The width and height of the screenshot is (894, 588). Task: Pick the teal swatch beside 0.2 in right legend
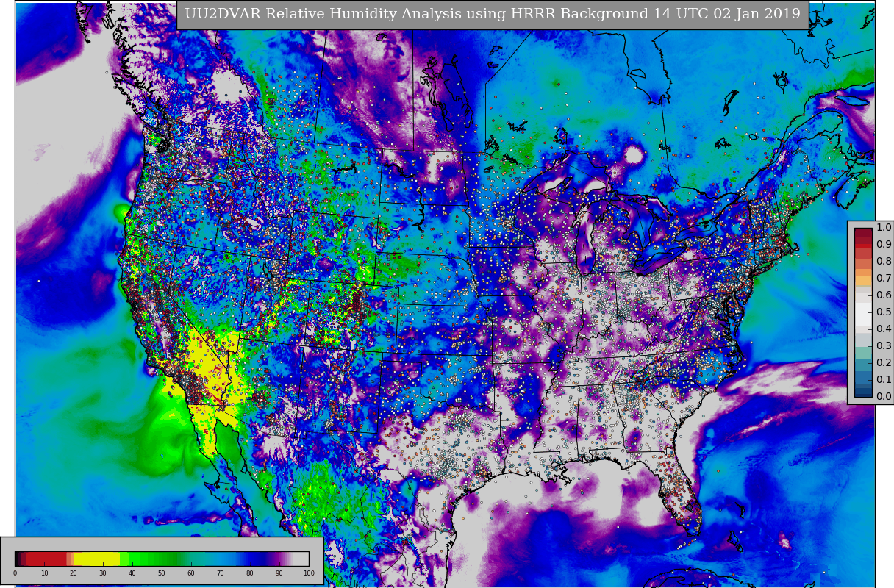coord(863,363)
